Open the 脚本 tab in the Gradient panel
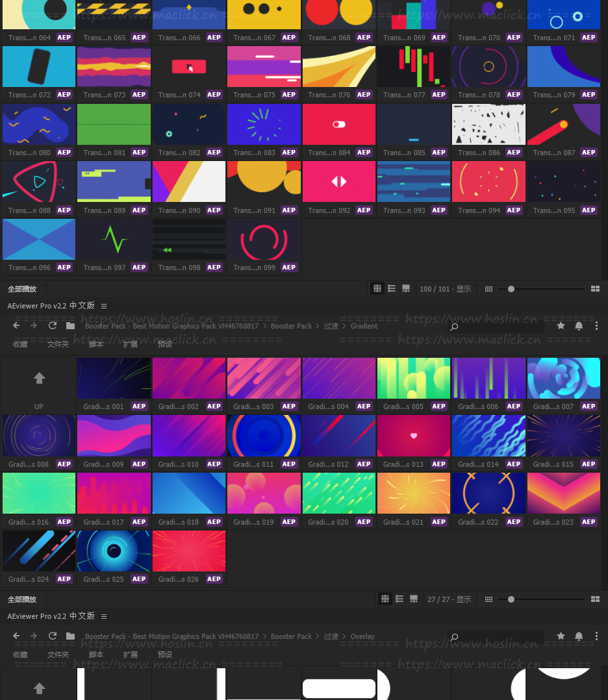The width and height of the screenshot is (608, 700). point(96,344)
